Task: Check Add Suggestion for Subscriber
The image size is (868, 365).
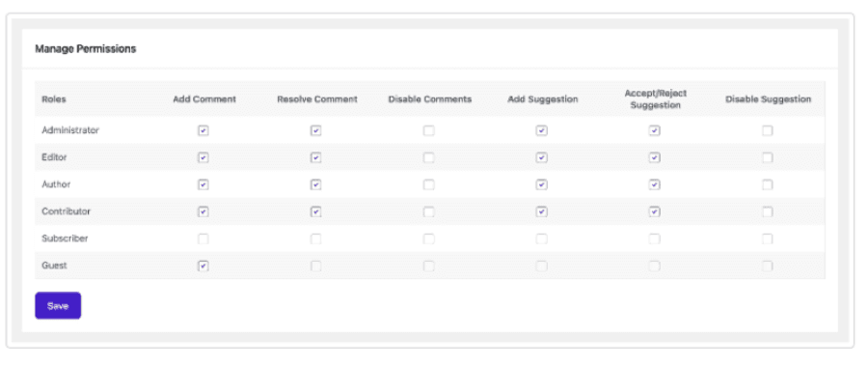Action: point(542,239)
